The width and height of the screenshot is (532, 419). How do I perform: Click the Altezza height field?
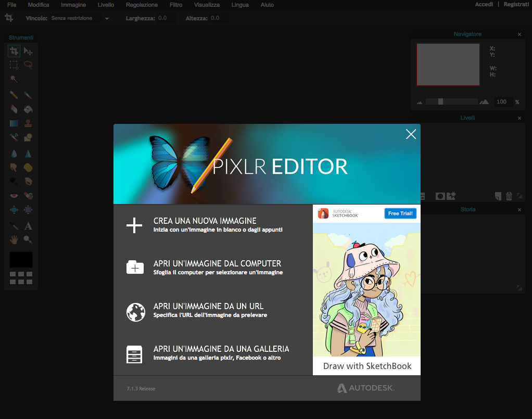coord(219,18)
